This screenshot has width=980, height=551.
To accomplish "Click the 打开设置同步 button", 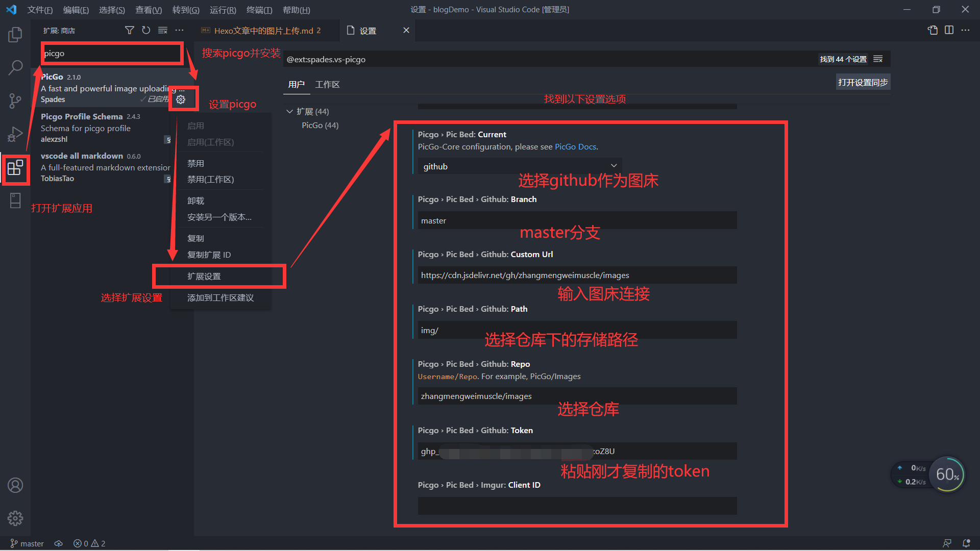I will [863, 82].
